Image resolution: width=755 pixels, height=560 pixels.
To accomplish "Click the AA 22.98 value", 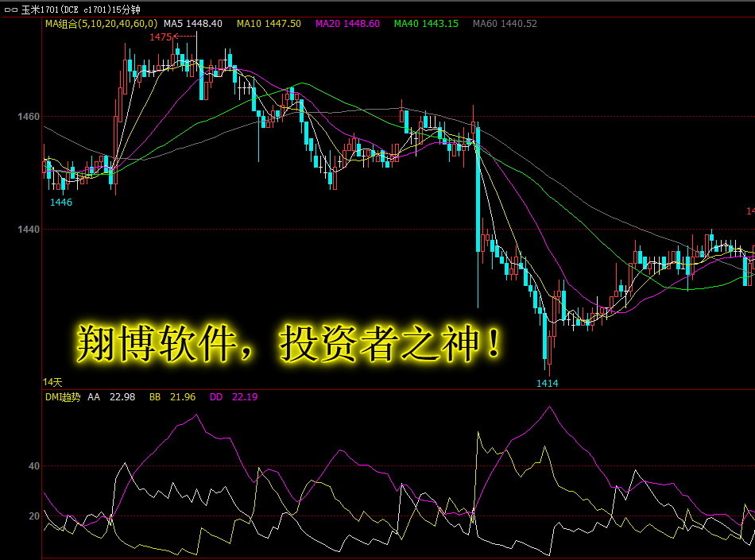I will coord(111,397).
